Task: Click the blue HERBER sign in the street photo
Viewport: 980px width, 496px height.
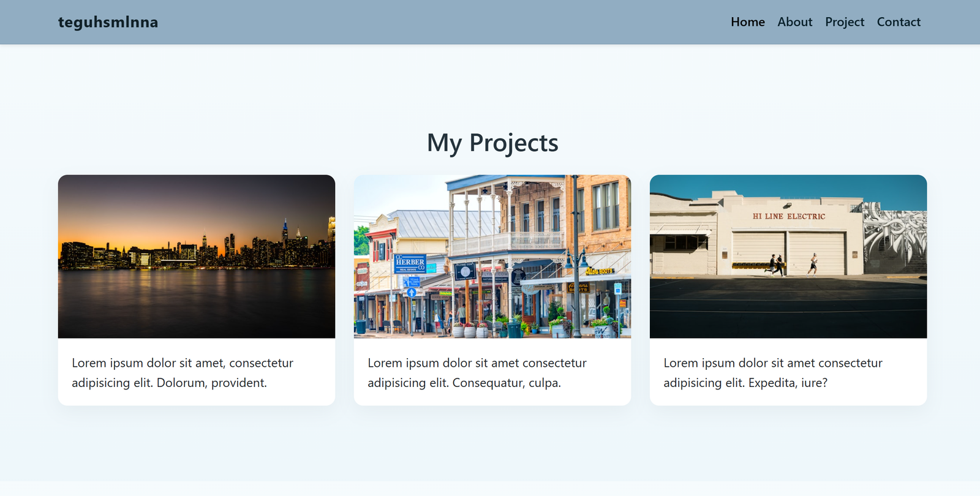Action: [410, 263]
